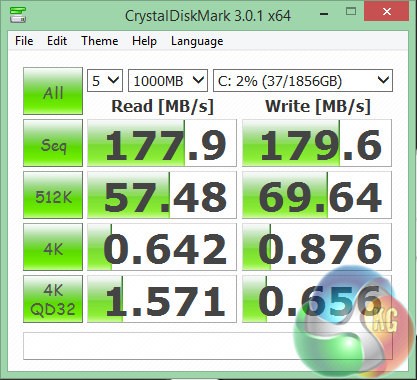Click the Seq read result 177.9

click(162, 143)
